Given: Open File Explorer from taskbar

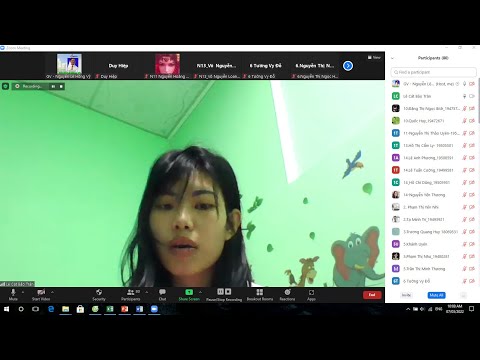Looking at the screenshot, I should [66, 309].
